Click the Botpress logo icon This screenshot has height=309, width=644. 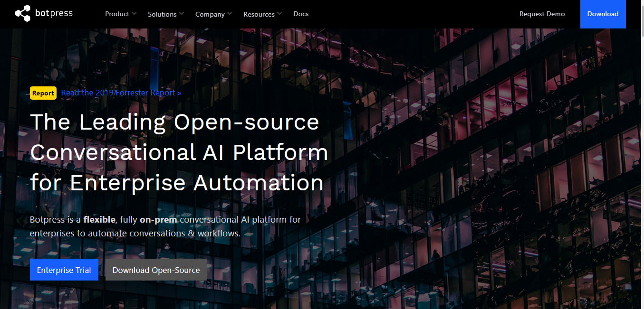coord(21,13)
